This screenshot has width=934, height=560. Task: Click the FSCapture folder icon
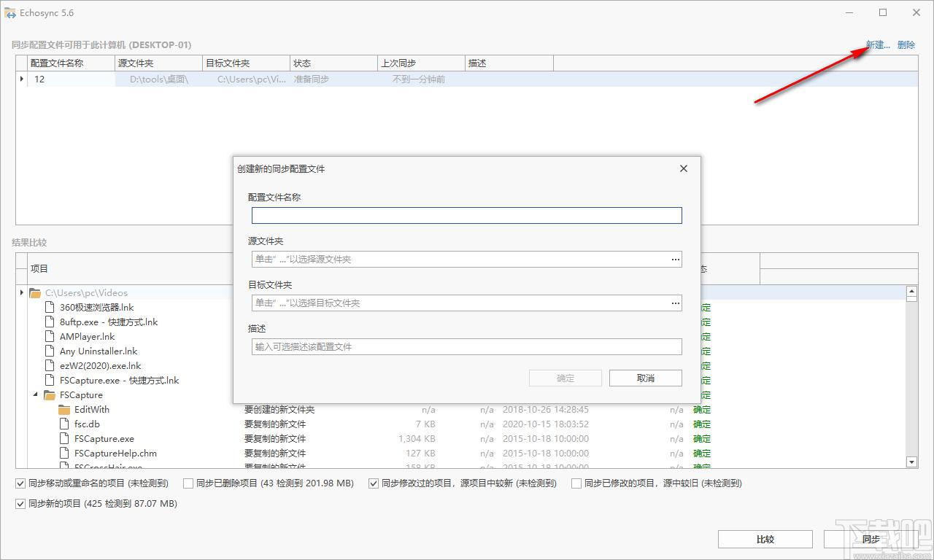[50, 394]
